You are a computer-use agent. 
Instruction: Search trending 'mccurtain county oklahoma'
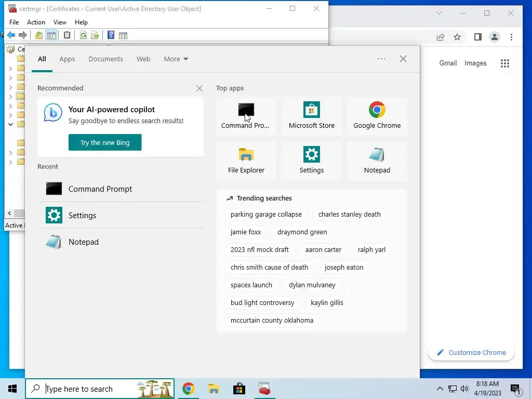272,320
